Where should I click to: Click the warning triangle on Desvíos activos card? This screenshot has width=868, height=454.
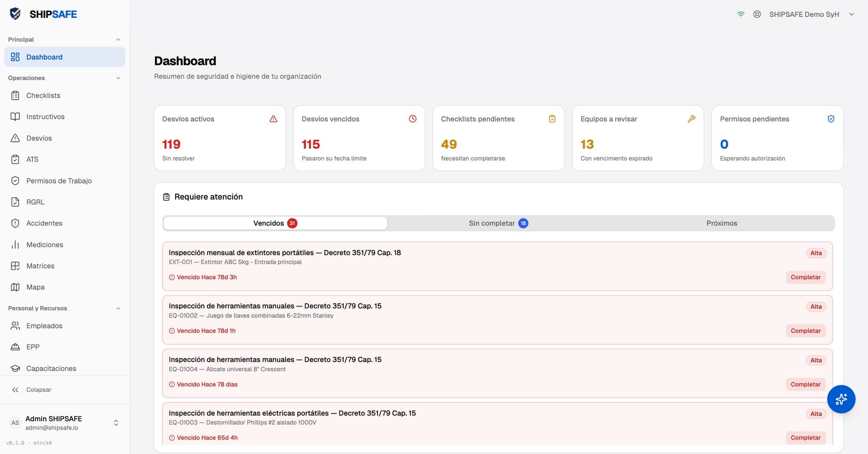pos(273,119)
